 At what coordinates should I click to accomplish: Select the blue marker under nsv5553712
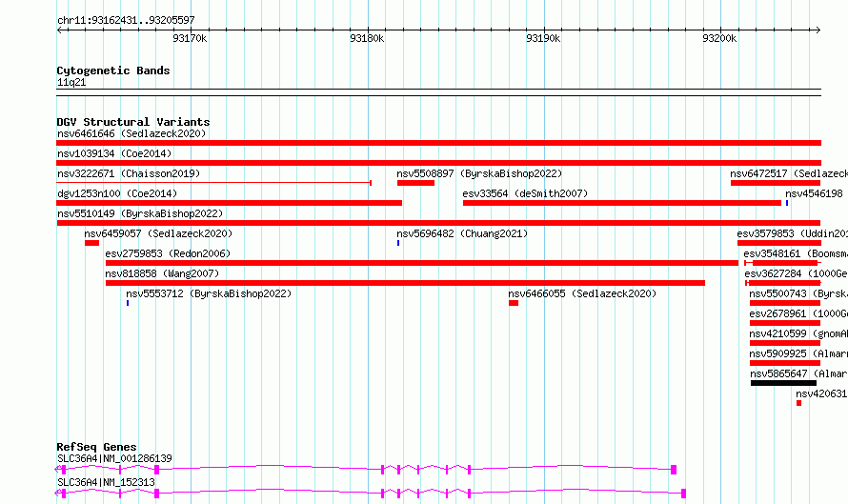(x=128, y=303)
